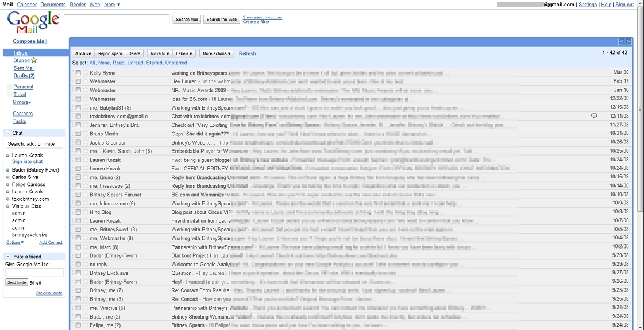
Task: Check the toxicbritney.com@gmail.c. email checkbox
Action: coord(78,116)
